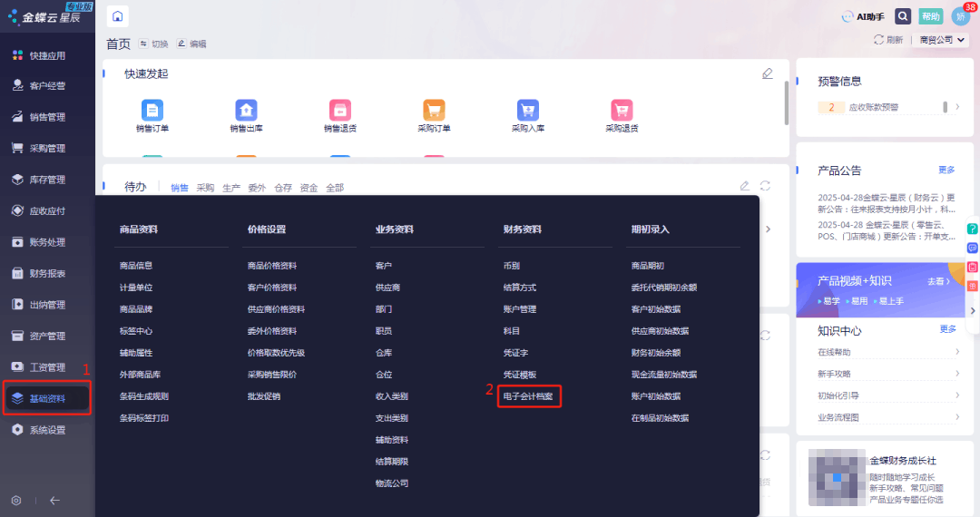Image resolution: width=980 pixels, height=517 pixels.
Task: Open the 销售出库 quick launch icon
Action: tap(246, 110)
